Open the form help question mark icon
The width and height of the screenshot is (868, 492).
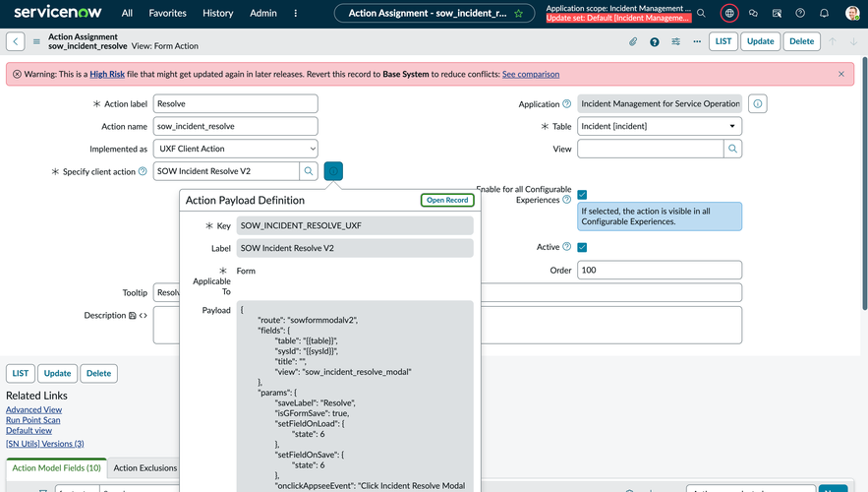pos(655,41)
